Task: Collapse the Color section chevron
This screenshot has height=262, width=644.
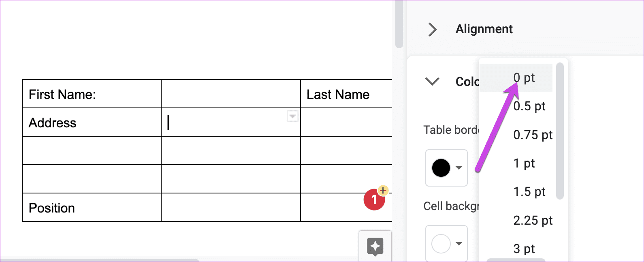Action: coord(433,81)
